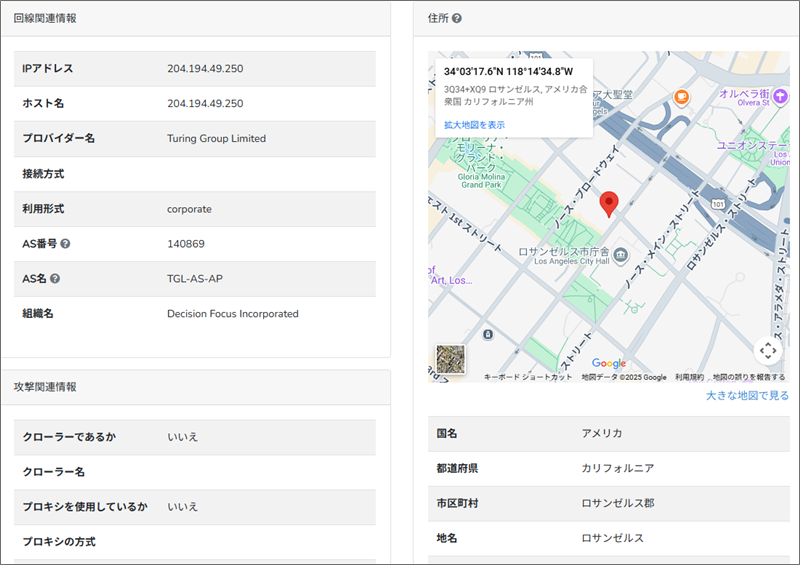Click the help icon beside AS番号
Screen dimensions: 800x565
[65, 244]
